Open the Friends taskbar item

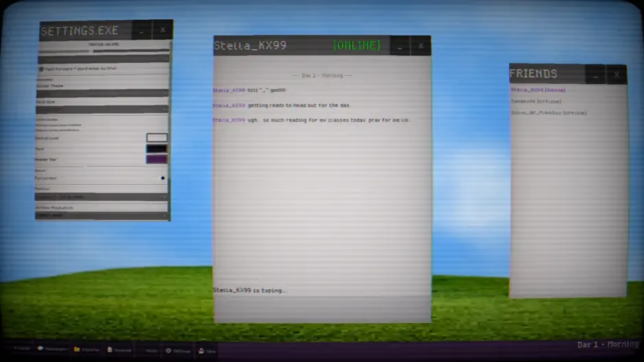click(x=22, y=348)
